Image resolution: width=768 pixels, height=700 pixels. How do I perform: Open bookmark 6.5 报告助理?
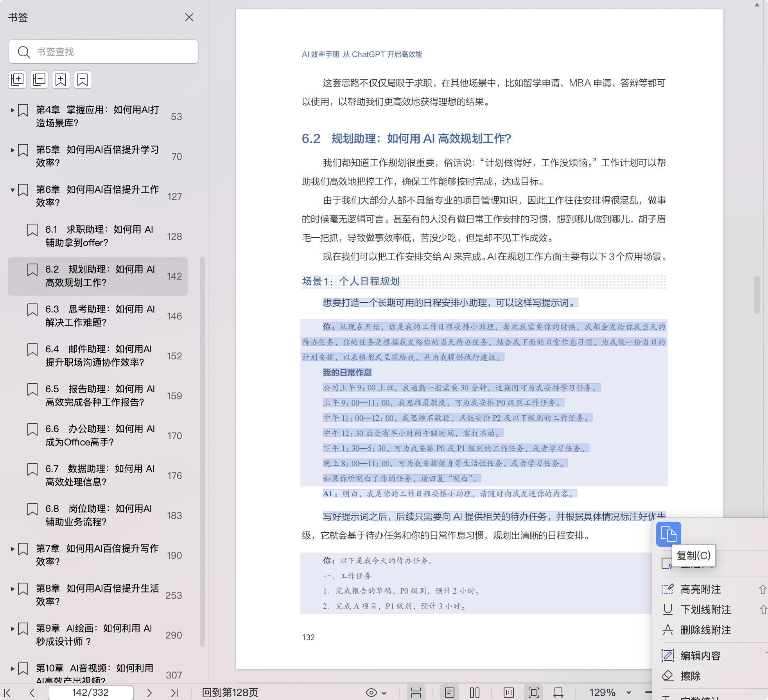(98, 396)
